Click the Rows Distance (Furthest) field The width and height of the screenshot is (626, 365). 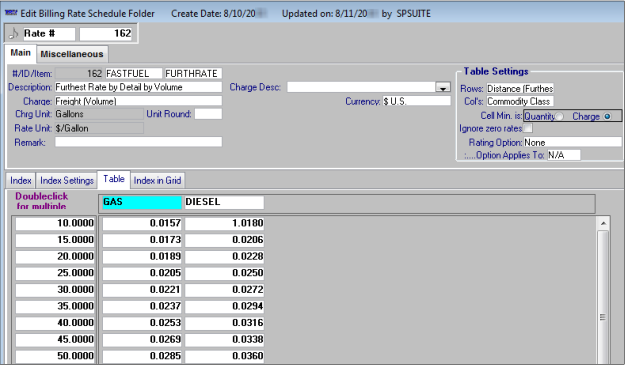point(520,89)
